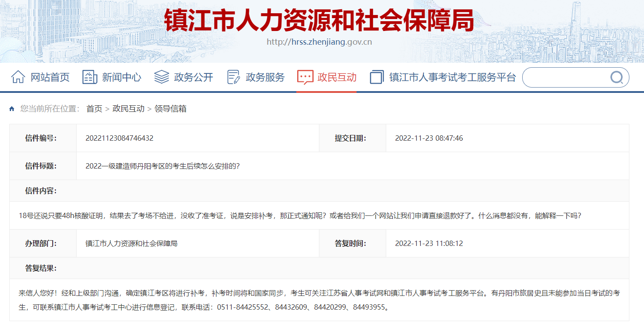Select the 新闻中心 news center icon
This screenshot has height=326, width=644.
[x=89, y=77]
